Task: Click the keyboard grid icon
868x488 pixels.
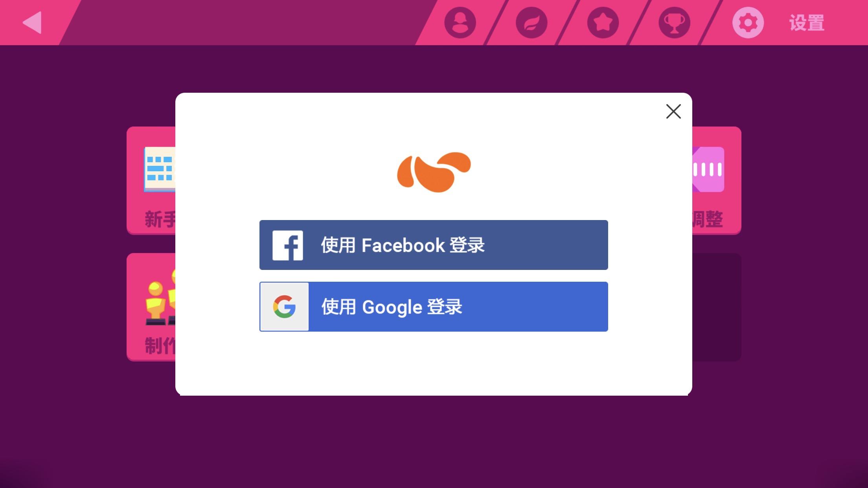Action: click(x=160, y=169)
